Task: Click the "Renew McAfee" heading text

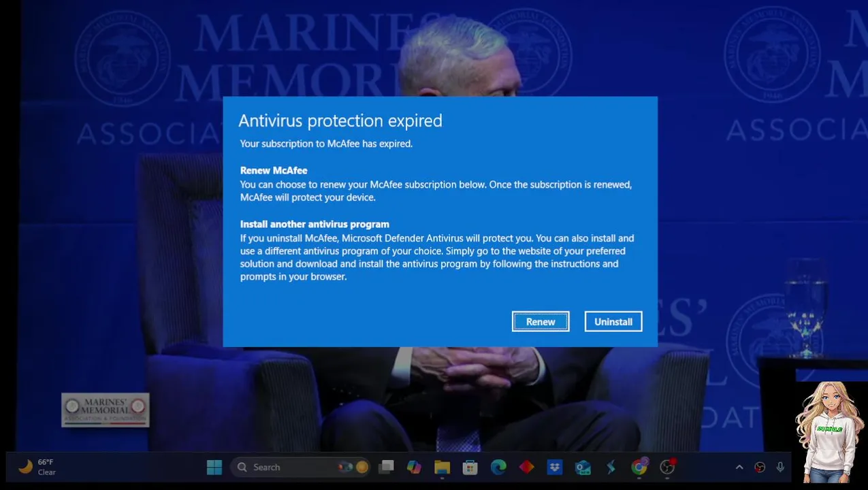Action: [x=274, y=170]
